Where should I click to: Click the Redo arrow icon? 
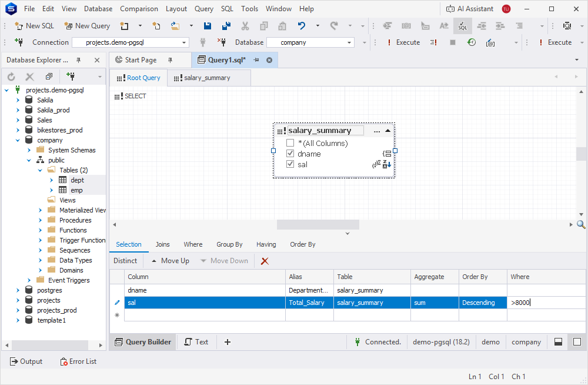334,26
